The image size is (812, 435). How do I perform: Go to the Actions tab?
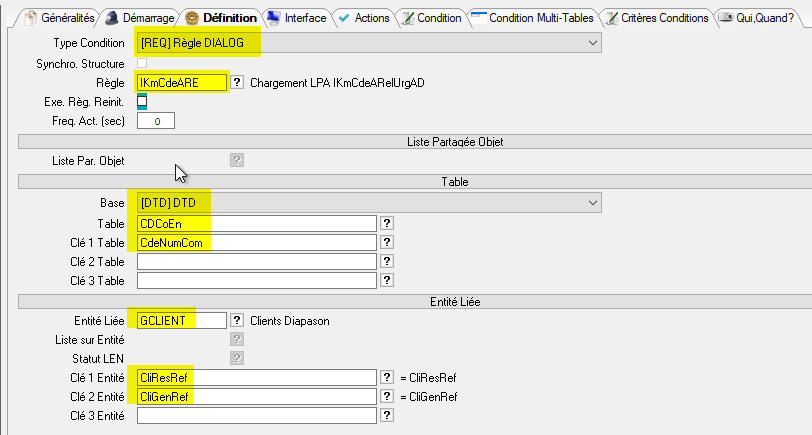[362, 18]
